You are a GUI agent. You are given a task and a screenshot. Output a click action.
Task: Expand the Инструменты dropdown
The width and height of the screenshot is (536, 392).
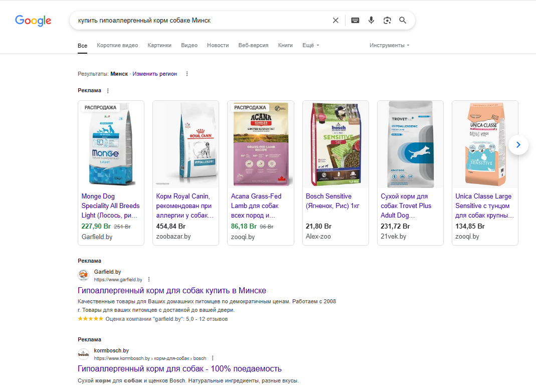[x=390, y=45]
